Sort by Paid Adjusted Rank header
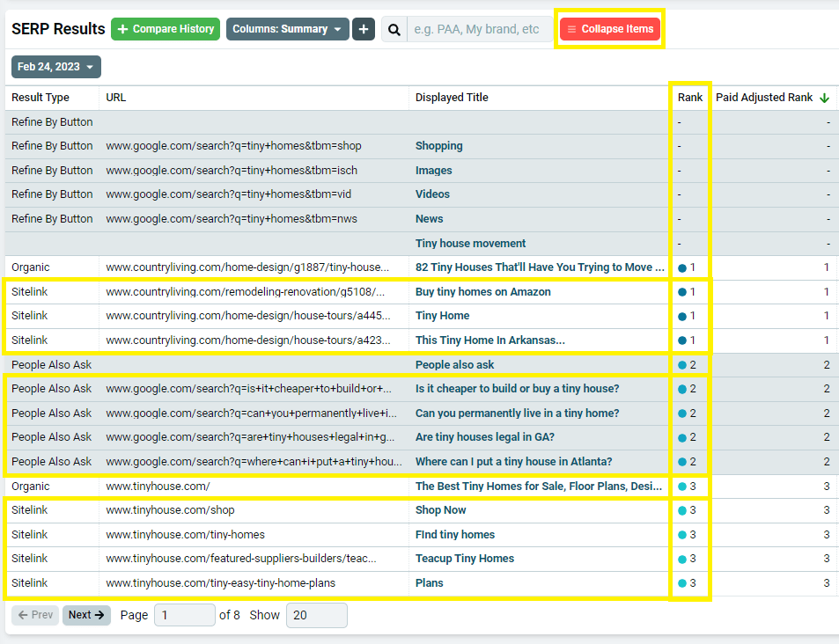Viewport: 839px width, 644px height. point(764,98)
